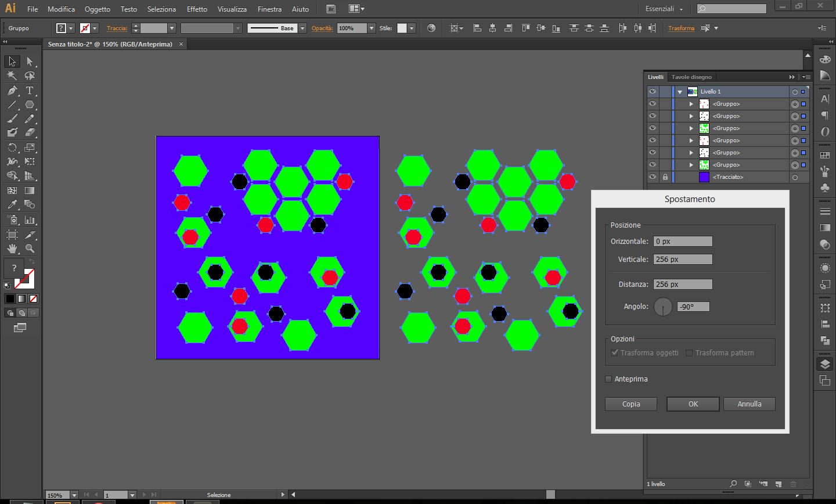The width and height of the screenshot is (836, 504).
Task: Toggle visibility of the Tracciato layer
Action: 653,177
